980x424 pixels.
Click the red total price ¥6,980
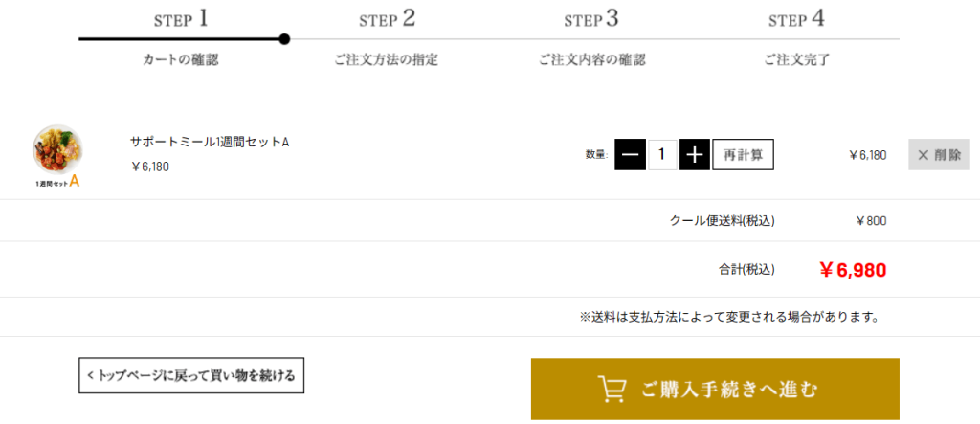pyautogui.click(x=852, y=270)
